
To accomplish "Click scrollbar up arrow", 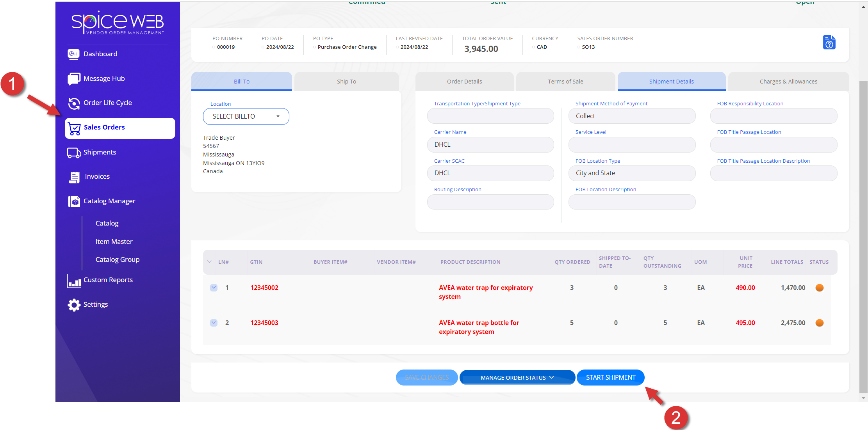I will pos(863,7).
